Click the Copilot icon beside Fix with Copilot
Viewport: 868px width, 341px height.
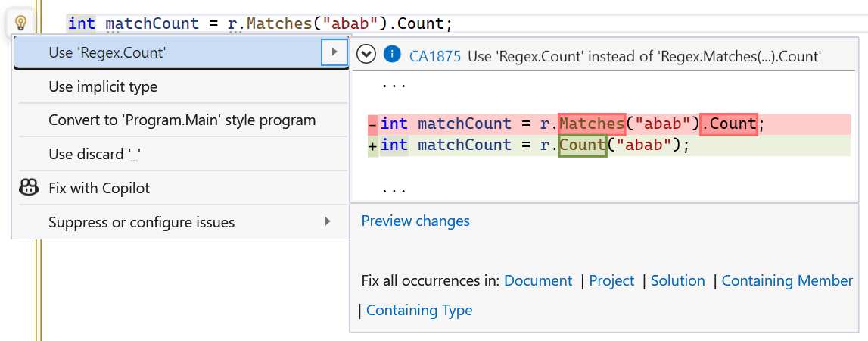pyautogui.click(x=29, y=188)
